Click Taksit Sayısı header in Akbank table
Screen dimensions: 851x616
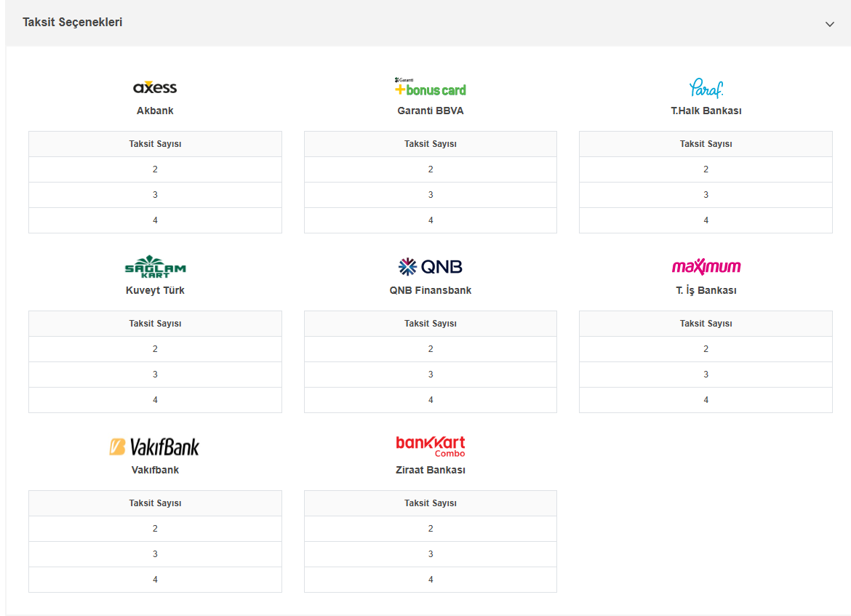[155, 144]
